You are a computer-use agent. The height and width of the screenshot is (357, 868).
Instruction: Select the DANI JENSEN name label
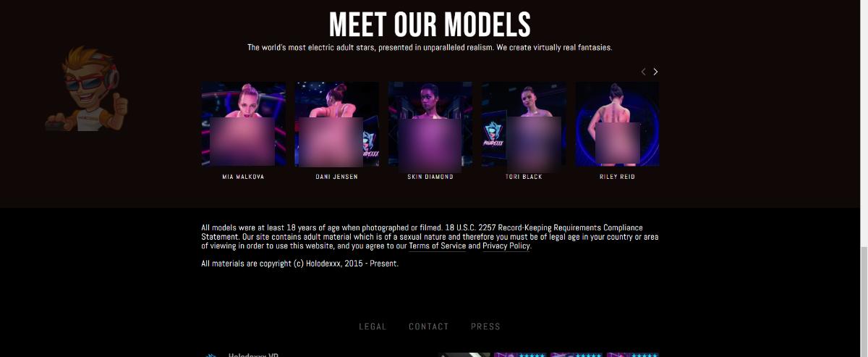pos(336,177)
